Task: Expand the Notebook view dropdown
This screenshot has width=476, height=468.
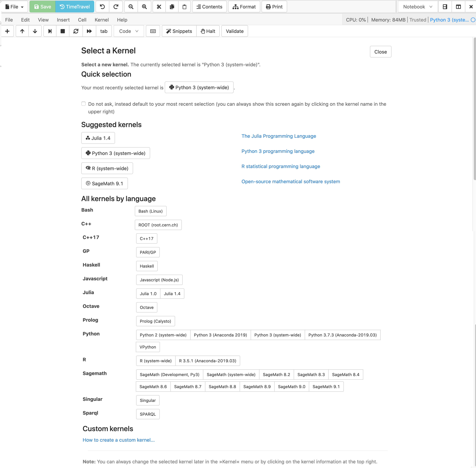Action: [x=417, y=7]
